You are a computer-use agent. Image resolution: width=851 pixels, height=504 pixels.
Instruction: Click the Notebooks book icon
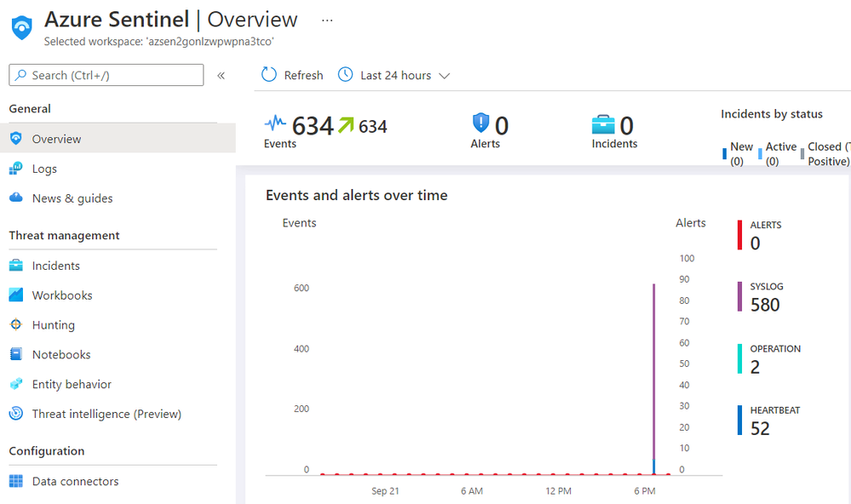[x=16, y=354]
